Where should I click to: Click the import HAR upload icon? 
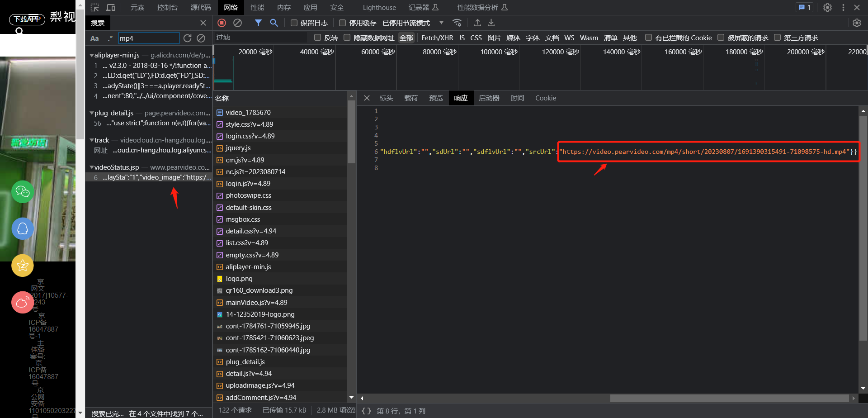(477, 23)
